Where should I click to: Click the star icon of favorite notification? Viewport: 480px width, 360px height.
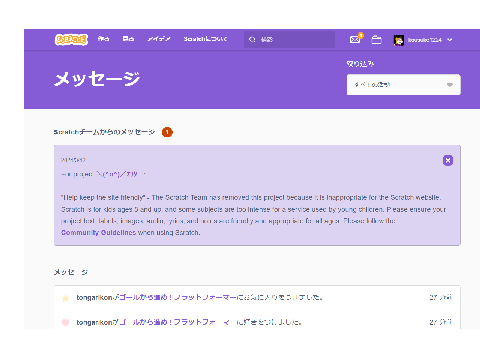pos(65,298)
